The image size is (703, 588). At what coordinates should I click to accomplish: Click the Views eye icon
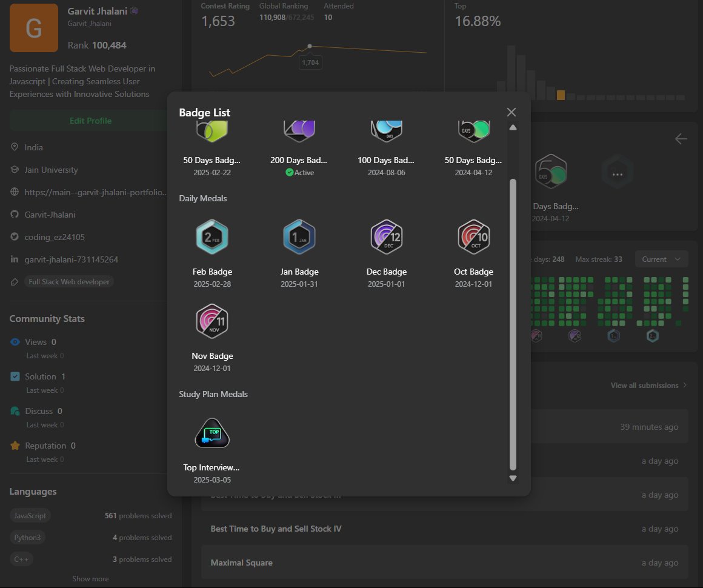coord(15,342)
